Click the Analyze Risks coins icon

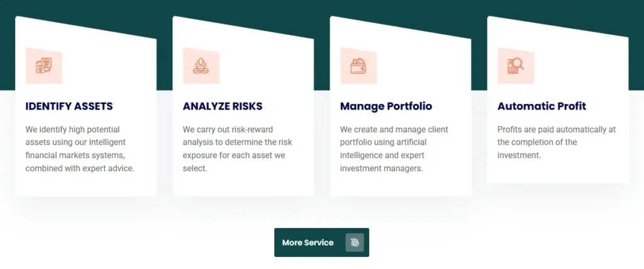click(201, 66)
